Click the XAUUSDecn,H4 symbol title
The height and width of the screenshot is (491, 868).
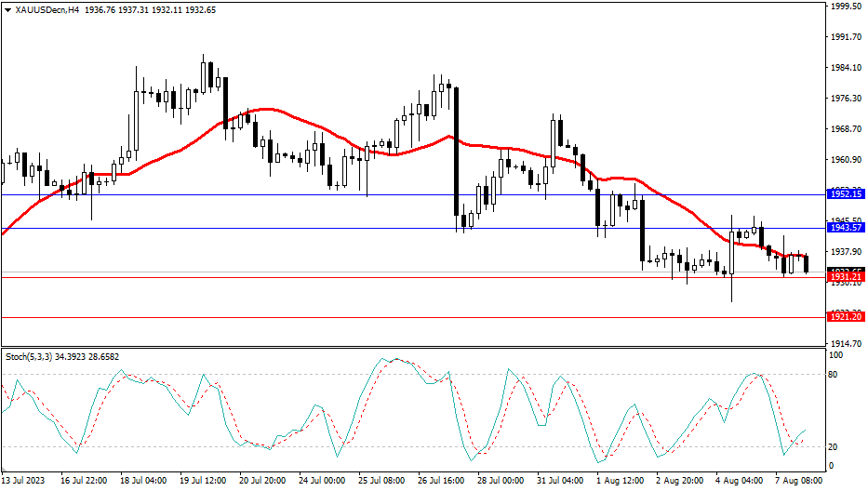pos(47,9)
